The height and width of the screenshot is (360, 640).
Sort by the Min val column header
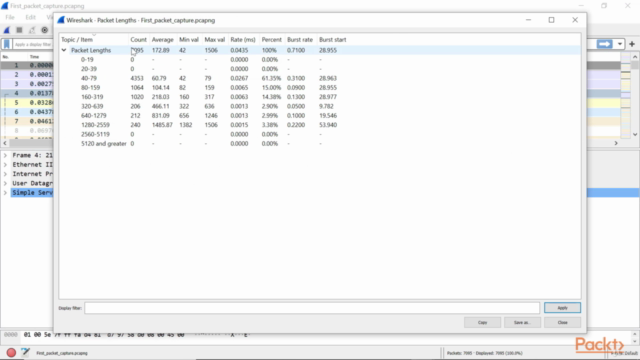click(x=189, y=40)
